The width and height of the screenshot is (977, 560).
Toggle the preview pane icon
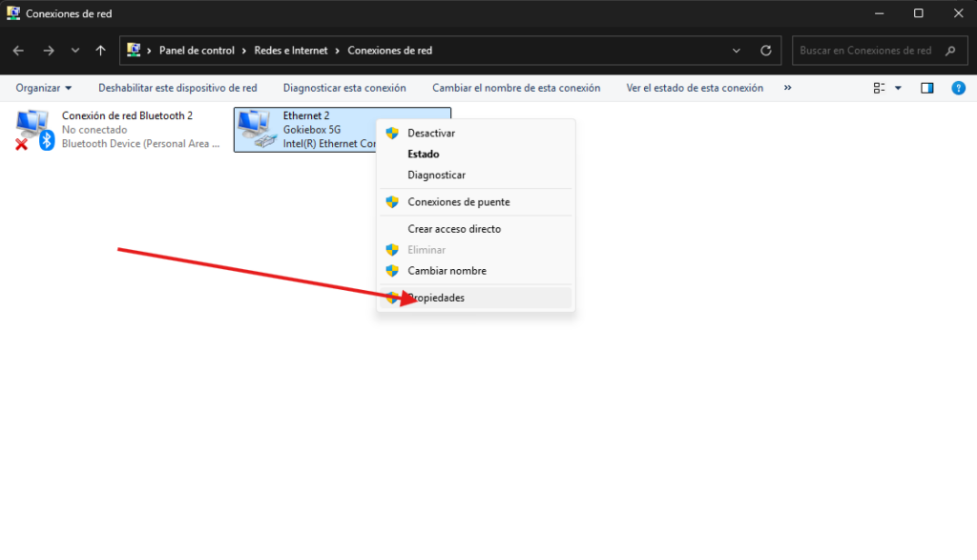click(x=926, y=88)
